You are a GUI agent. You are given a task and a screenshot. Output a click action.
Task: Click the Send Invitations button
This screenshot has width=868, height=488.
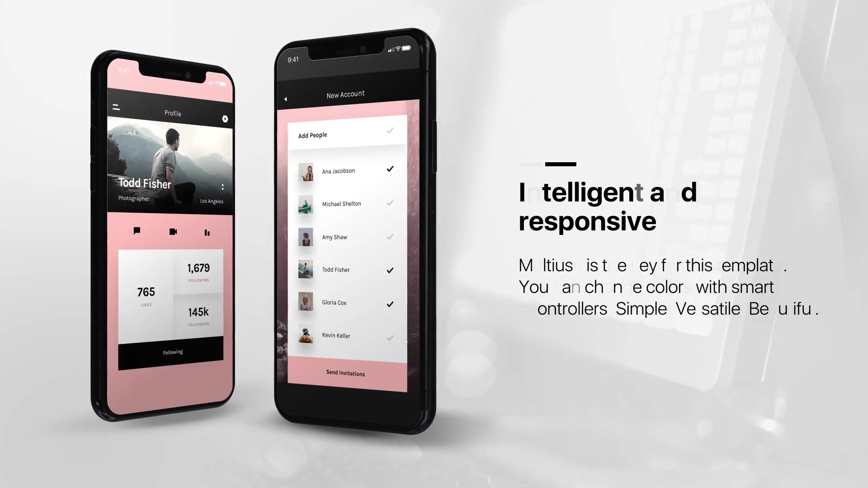[346, 373]
